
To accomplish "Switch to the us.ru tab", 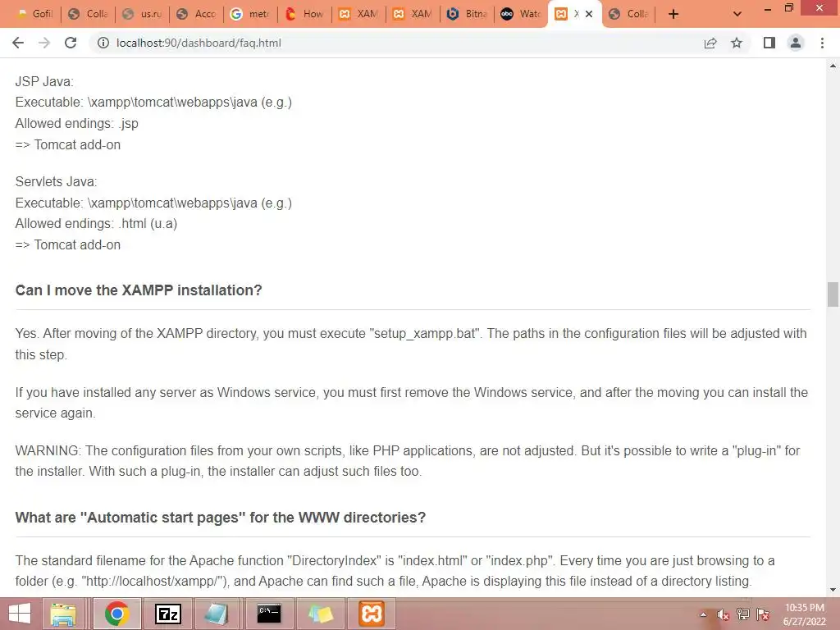I will [143, 14].
